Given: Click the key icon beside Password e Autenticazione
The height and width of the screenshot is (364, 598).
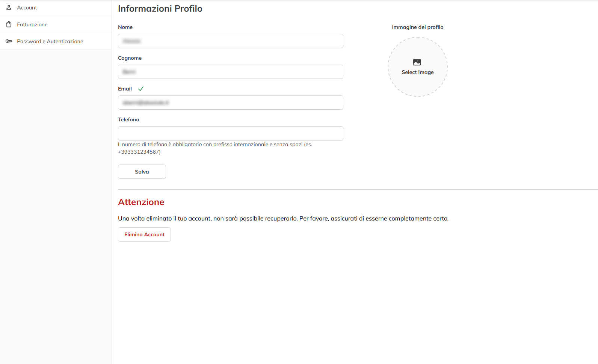Looking at the screenshot, I should pos(9,41).
